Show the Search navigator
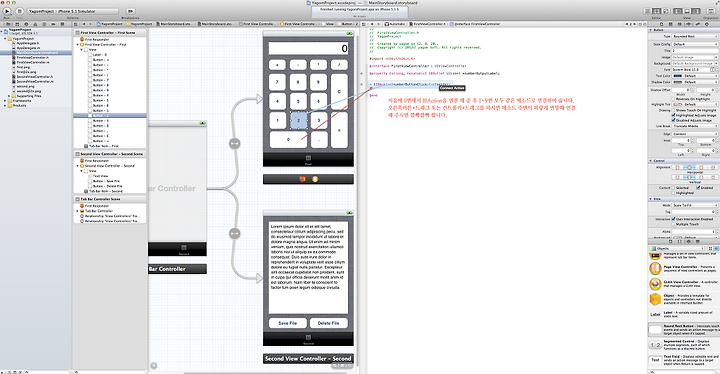The height and width of the screenshot is (374, 720). 26,24
